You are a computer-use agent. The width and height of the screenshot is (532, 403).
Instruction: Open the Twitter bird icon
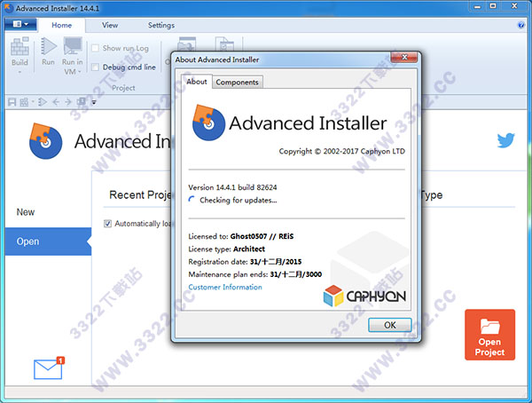(x=506, y=140)
